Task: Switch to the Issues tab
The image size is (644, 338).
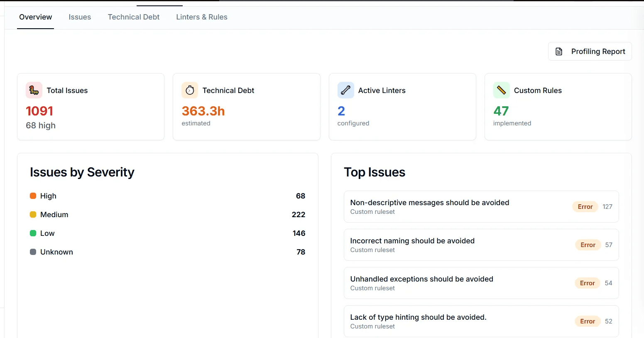Action: 79,17
